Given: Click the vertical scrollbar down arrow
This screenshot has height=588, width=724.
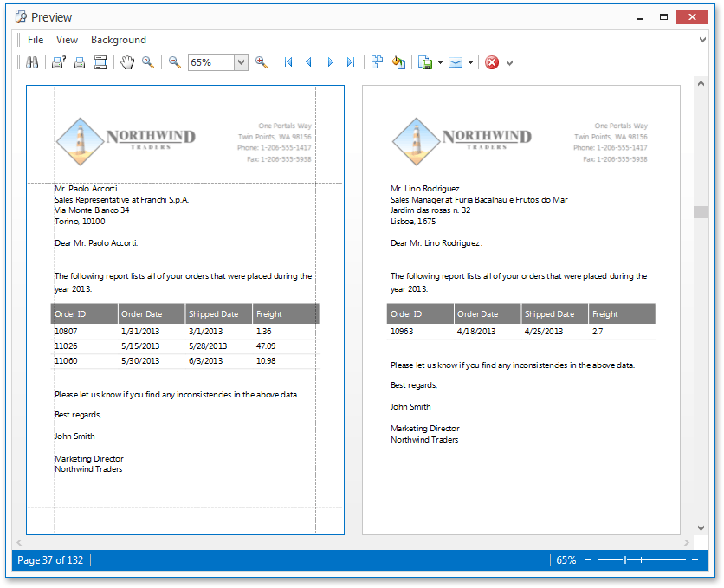Looking at the screenshot, I should coord(701,528).
